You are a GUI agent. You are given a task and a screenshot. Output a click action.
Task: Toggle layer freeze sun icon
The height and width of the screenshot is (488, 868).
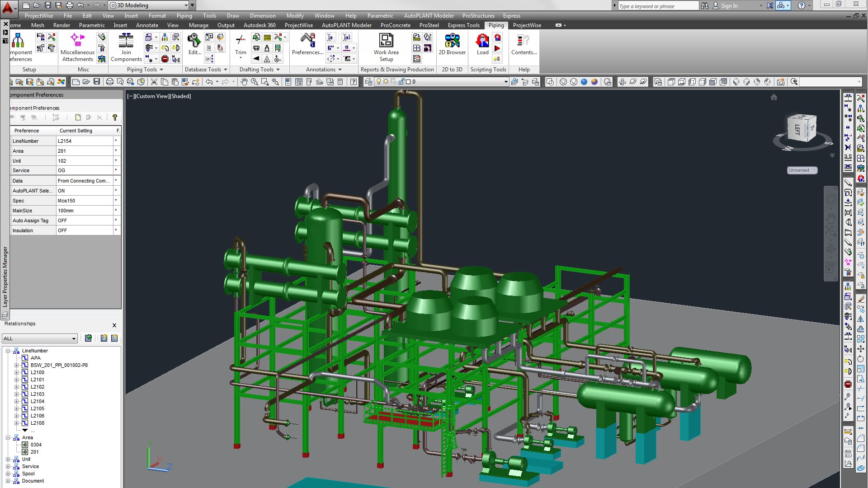386,82
